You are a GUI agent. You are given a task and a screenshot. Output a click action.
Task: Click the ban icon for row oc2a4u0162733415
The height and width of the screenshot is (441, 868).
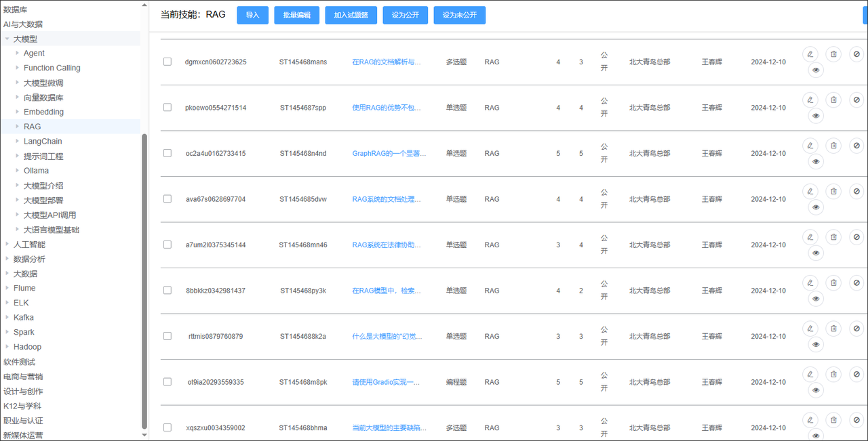[856, 145]
